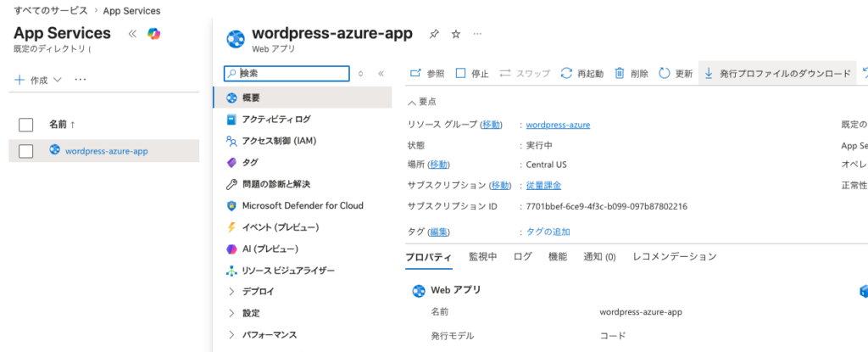Click 移動 link beside リソース グループ
The width and height of the screenshot is (868, 352).
pos(491,125)
